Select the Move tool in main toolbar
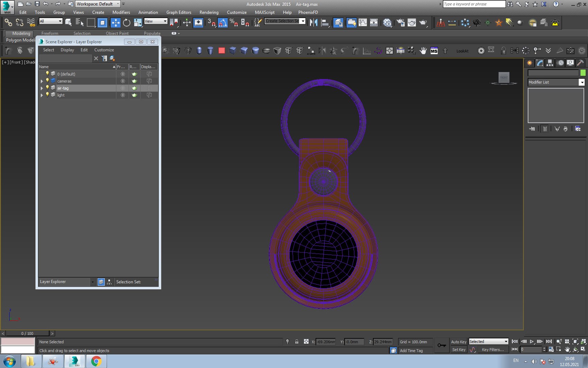 115,22
